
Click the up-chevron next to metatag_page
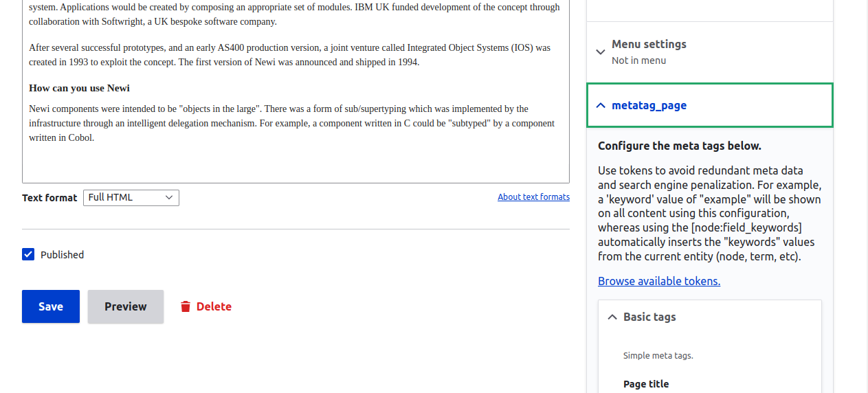coord(601,106)
